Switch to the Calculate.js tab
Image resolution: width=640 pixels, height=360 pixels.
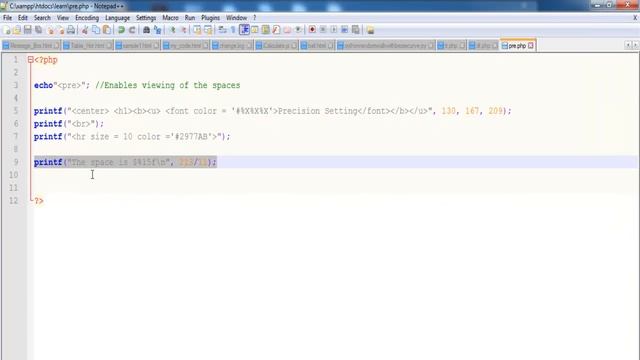[x=276, y=46]
